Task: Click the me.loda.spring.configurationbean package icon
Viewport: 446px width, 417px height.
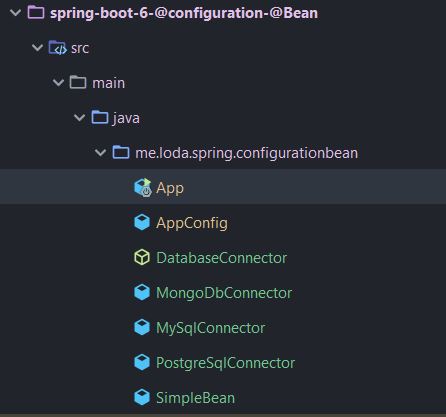Action: (121, 152)
